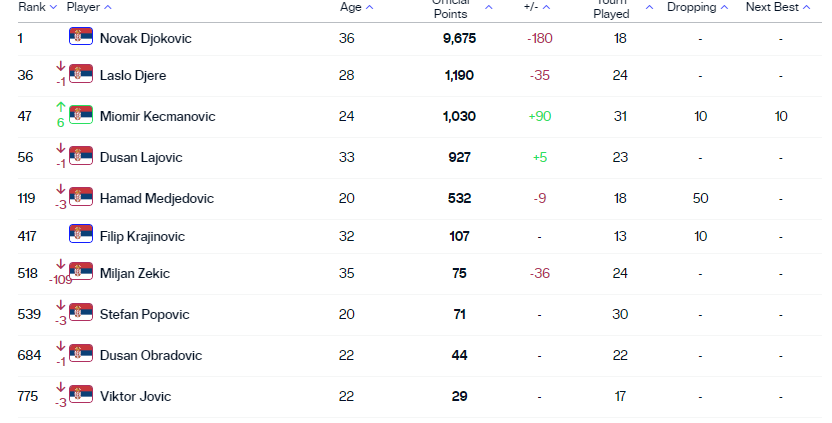Open Novak Djokovic player profile
Image resolution: width=832 pixels, height=423 pixels.
pos(145,38)
